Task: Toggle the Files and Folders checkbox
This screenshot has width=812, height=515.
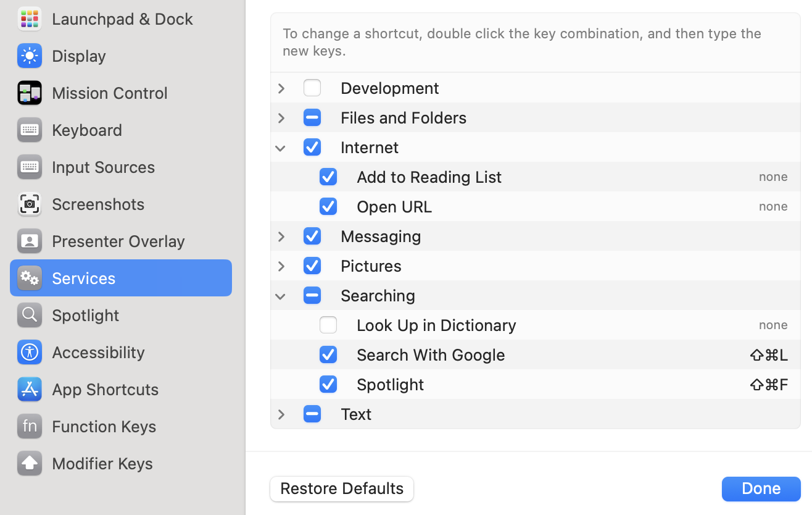Action: [x=312, y=117]
